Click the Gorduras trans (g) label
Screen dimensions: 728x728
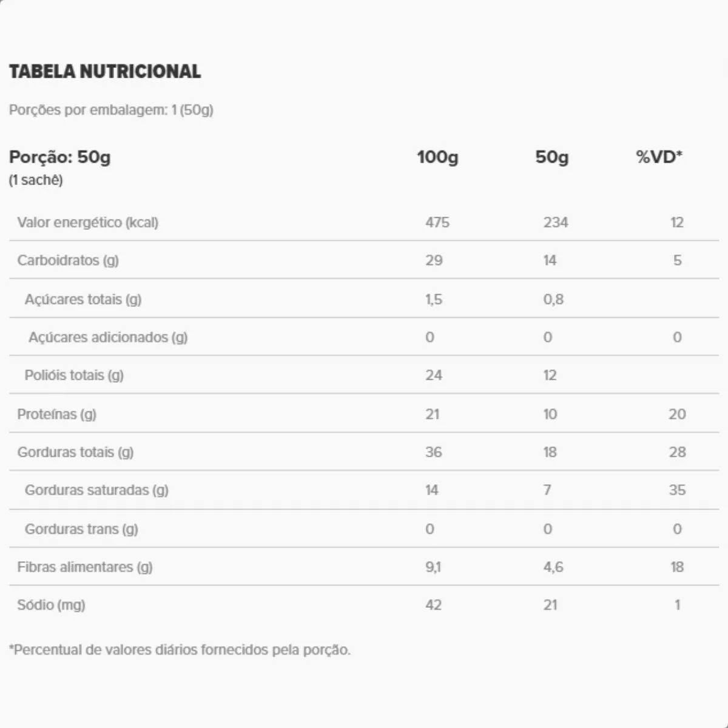81,529
